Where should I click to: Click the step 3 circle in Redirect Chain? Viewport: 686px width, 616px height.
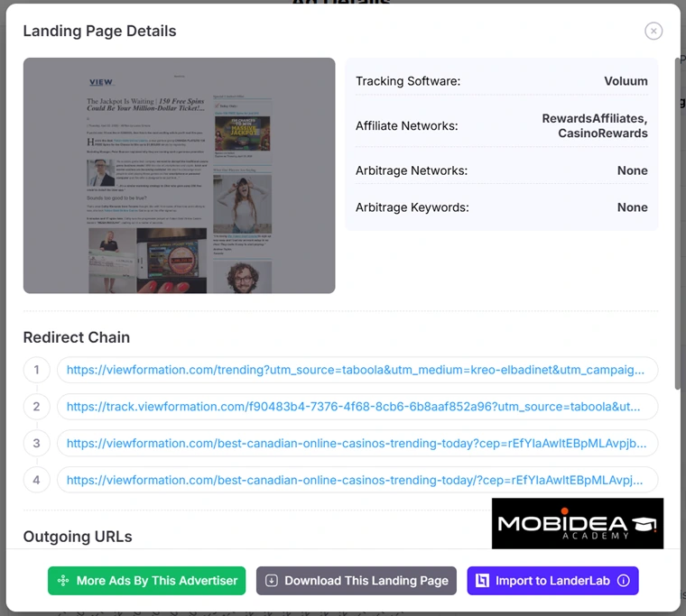(x=37, y=444)
